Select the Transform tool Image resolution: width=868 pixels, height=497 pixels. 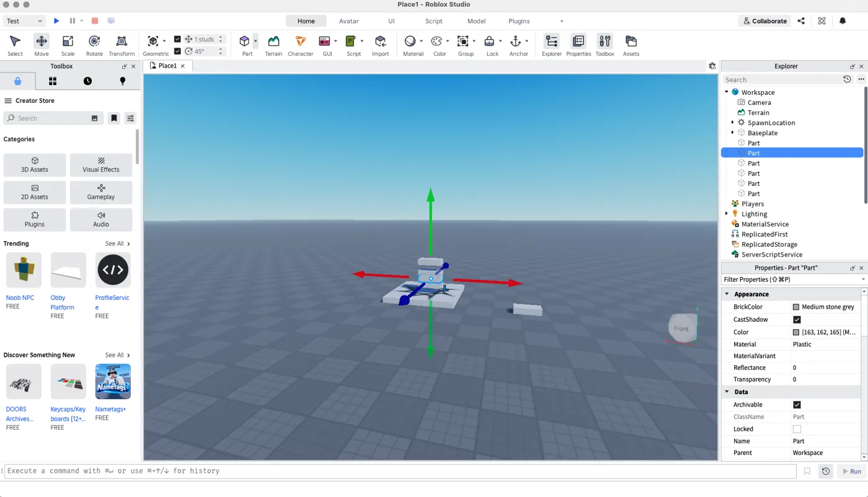tap(122, 45)
